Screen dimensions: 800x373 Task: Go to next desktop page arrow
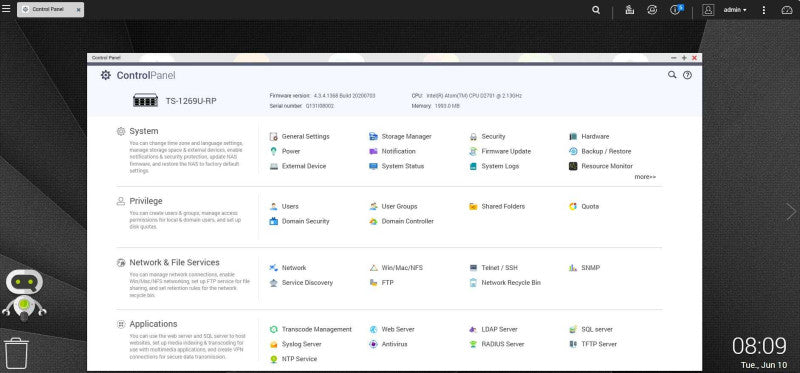coord(791,211)
